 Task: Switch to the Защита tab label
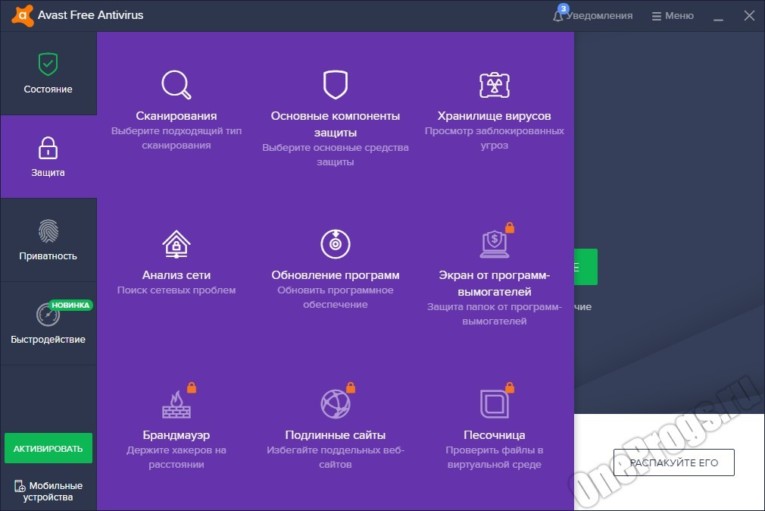point(48,173)
